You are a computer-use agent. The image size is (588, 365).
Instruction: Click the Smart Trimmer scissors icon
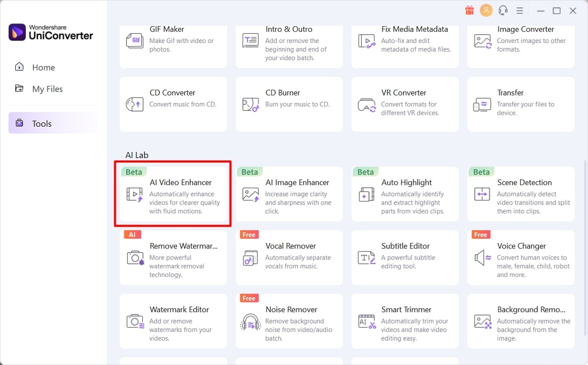[367, 321]
